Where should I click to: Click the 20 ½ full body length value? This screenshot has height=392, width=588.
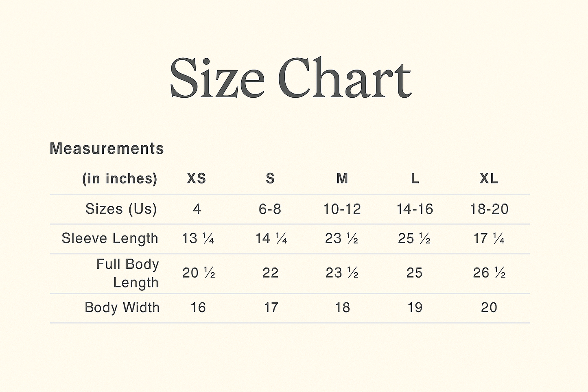(x=199, y=273)
